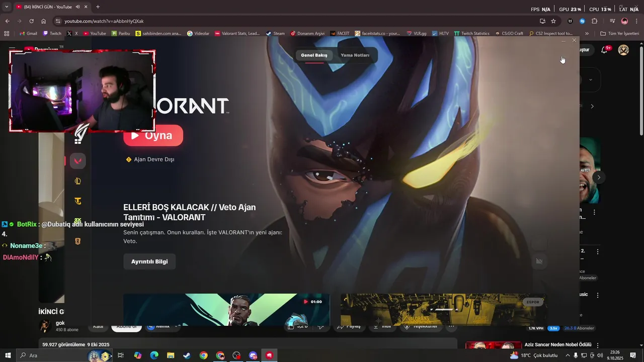
Task: Click the next arrow on the recommended thumbnail
Action: coord(599,177)
